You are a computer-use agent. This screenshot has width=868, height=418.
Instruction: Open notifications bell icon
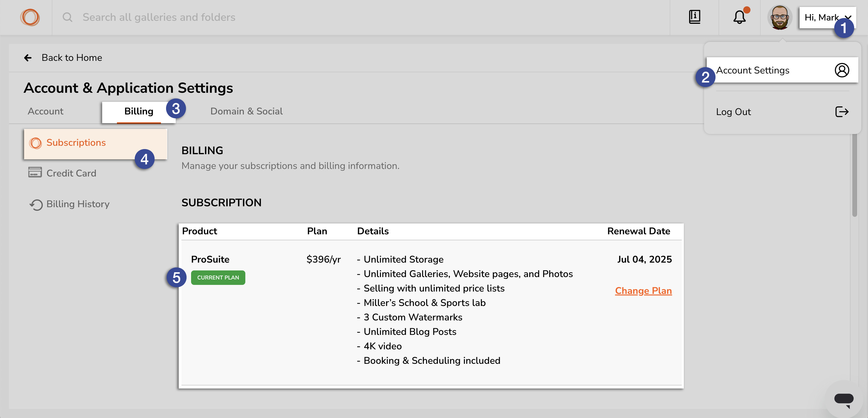(739, 17)
